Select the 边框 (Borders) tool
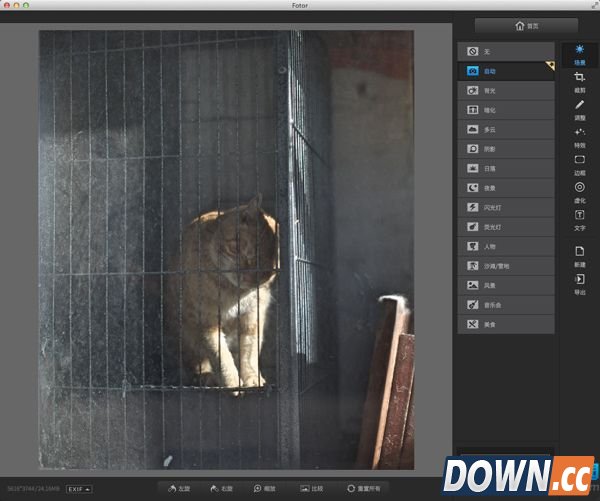Image resolution: width=600 pixels, height=501 pixels. [x=580, y=164]
